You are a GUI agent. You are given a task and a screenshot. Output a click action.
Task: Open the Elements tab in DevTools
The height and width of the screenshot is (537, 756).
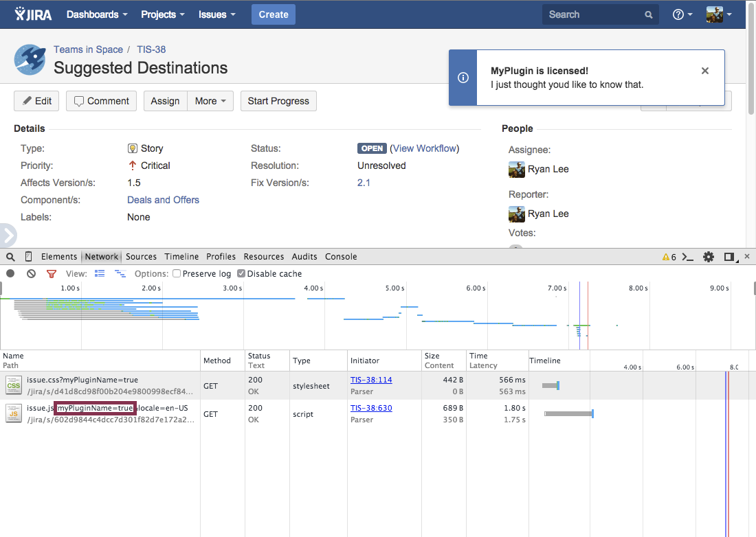pyautogui.click(x=59, y=257)
